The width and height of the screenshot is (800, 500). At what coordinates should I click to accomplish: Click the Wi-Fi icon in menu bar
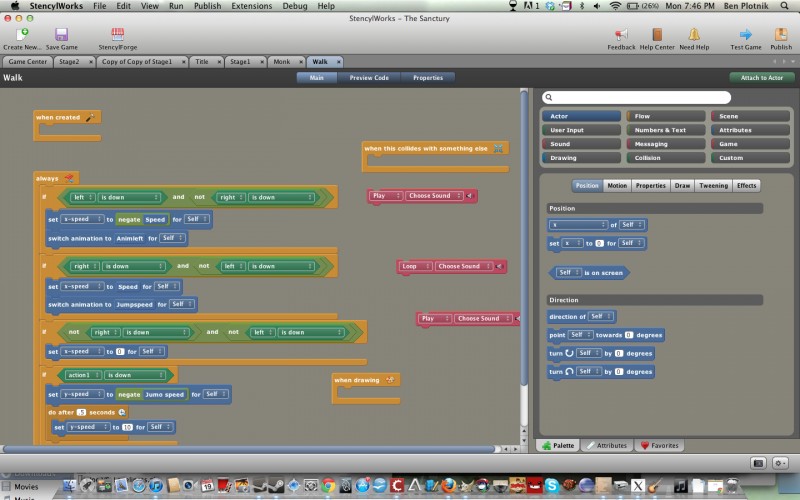point(615,6)
